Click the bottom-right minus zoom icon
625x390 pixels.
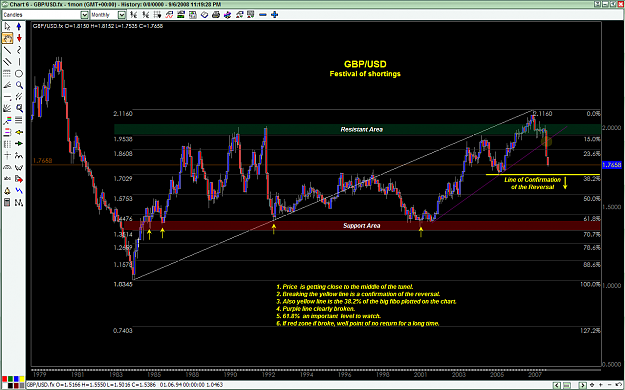[609, 385]
